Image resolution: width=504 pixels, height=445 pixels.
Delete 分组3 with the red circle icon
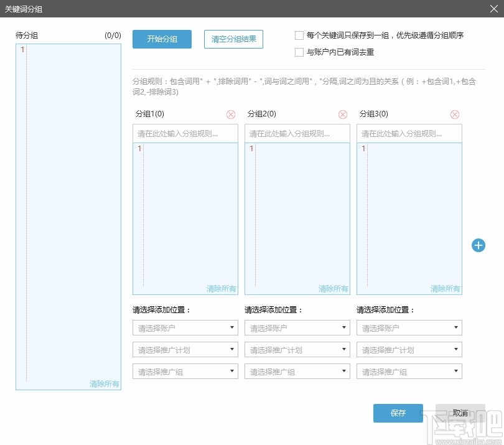455,114
